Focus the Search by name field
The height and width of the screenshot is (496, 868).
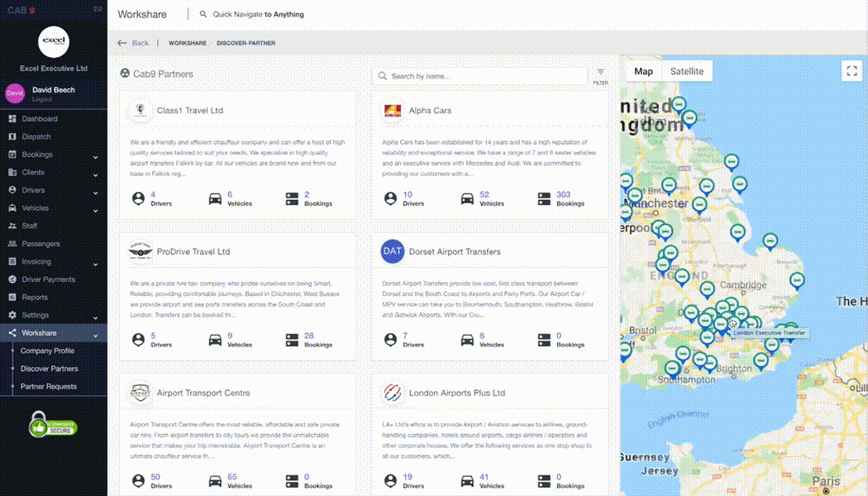pyautogui.click(x=480, y=76)
